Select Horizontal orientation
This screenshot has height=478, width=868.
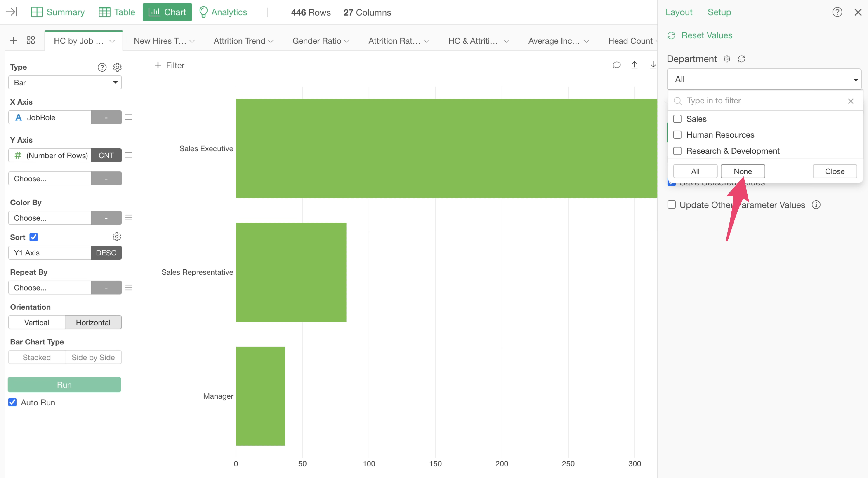[93, 322]
